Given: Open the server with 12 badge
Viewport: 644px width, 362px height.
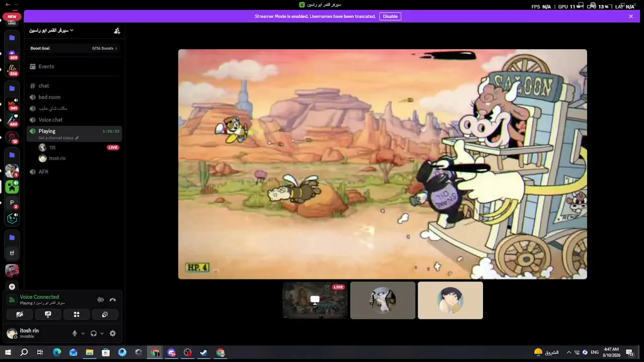Looking at the screenshot, I should 12,137.
